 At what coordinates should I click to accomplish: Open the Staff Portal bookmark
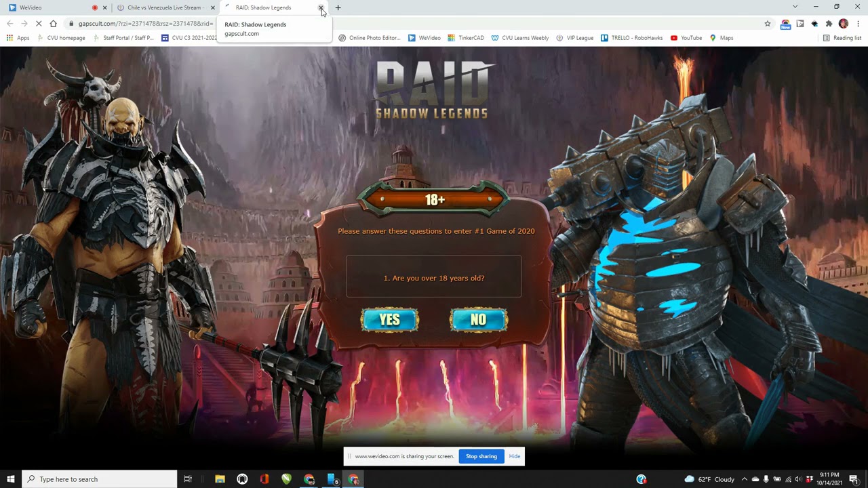pyautogui.click(x=123, y=38)
